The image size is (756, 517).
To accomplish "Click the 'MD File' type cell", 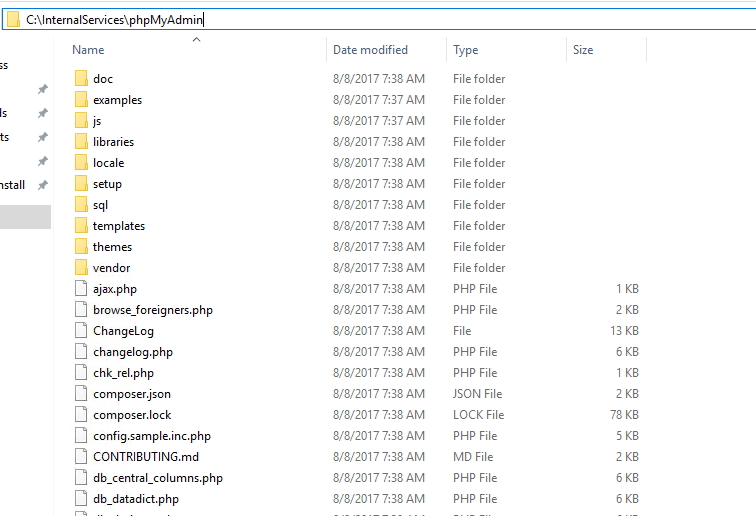I will tap(473, 457).
